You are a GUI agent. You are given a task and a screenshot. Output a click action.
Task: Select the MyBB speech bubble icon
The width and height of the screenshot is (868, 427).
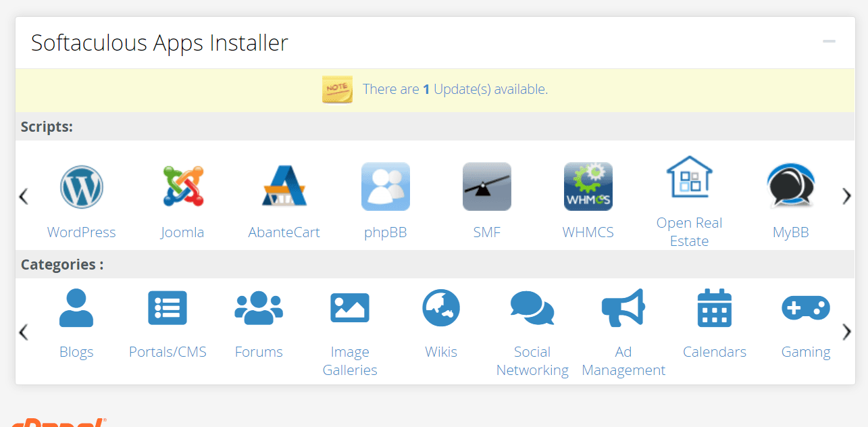pos(790,186)
